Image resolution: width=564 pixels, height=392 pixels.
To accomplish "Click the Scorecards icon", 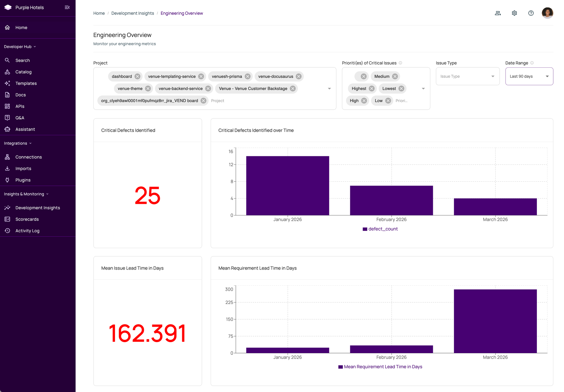I will tap(7, 219).
